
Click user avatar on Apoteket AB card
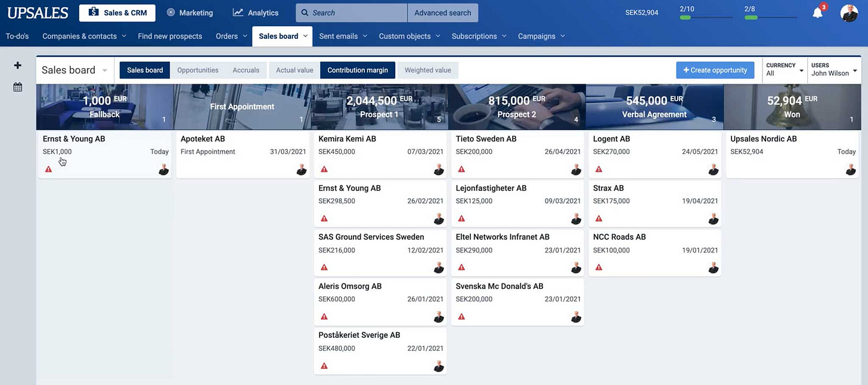[x=302, y=170]
